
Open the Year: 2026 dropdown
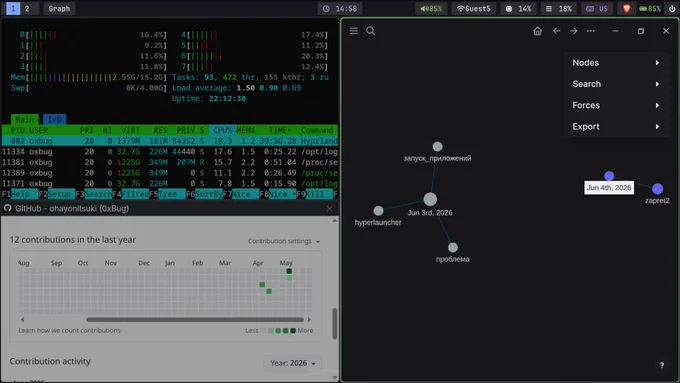tap(293, 363)
